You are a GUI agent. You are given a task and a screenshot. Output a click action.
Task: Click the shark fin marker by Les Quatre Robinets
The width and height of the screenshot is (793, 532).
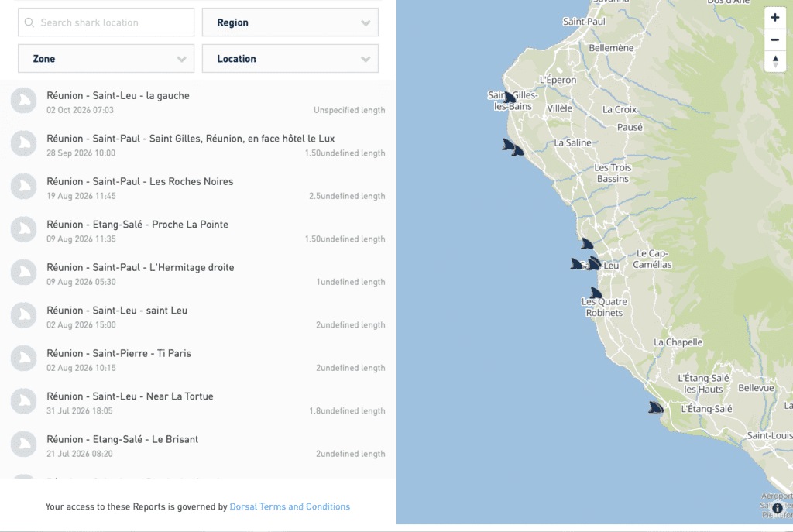pyautogui.click(x=596, y=293)
